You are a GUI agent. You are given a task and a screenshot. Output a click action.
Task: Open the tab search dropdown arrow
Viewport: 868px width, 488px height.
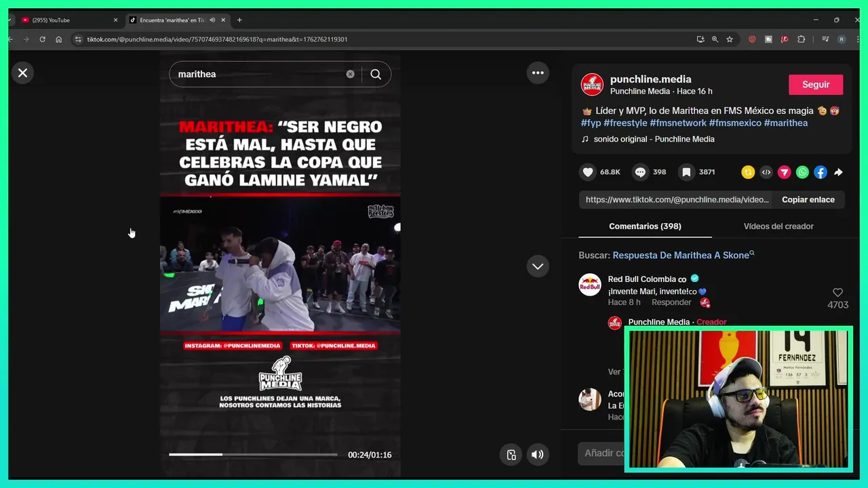[9, 20]
